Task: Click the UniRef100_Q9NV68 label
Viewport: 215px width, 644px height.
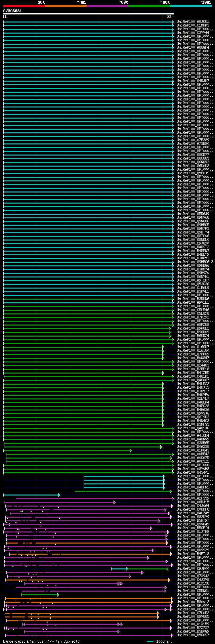Action: click(x=193, y=217)
